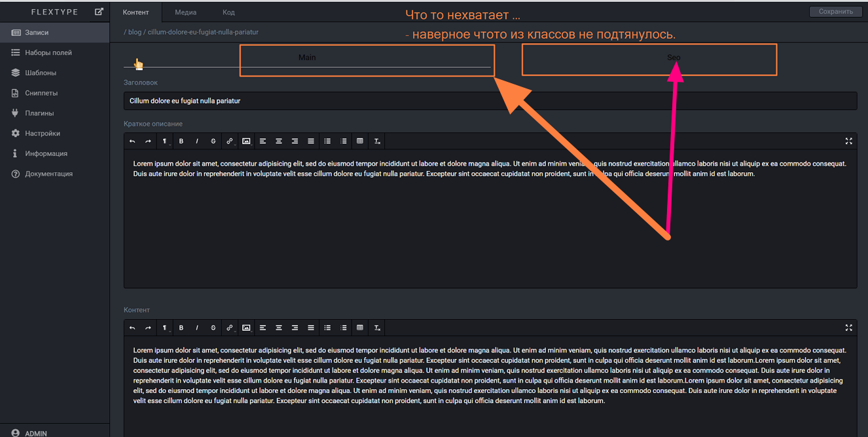The height and width of the screenshot is (437, 868).
Task: Center align in Контент toolbar
Action: (x=279, y=328)
